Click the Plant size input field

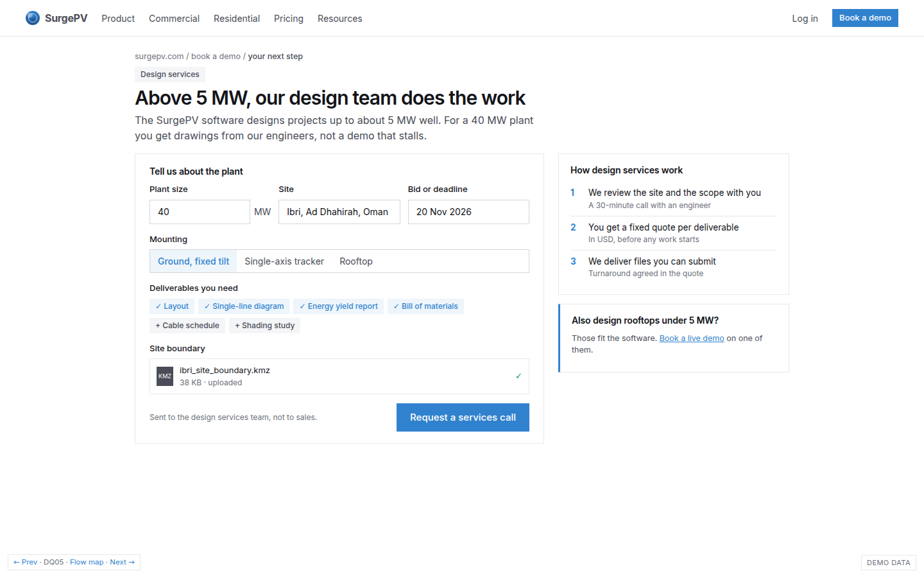[x=200, y=212]
